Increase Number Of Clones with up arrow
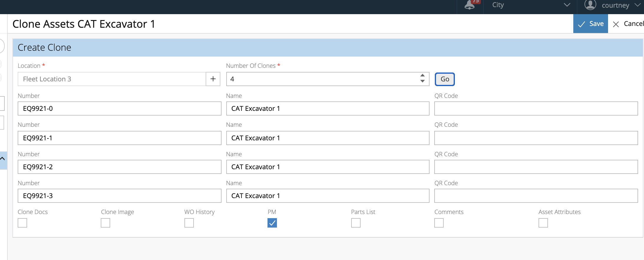 point(422,75)
